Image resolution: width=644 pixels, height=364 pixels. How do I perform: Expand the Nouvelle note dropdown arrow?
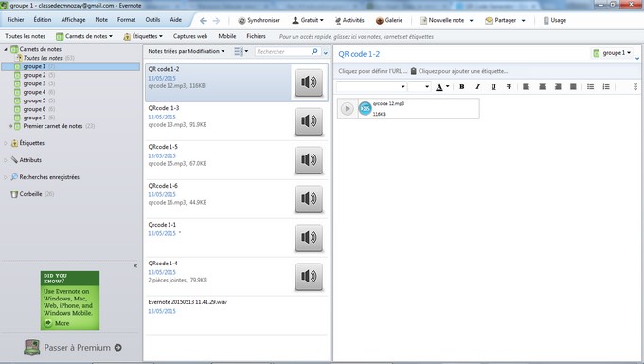pyautogui.click(x=471, y=21)
